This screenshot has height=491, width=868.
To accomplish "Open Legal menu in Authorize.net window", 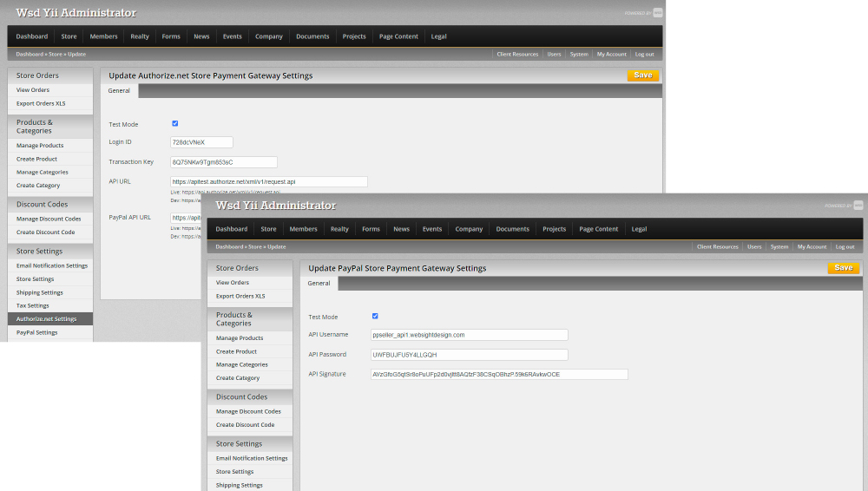I will tap(438, 36).
